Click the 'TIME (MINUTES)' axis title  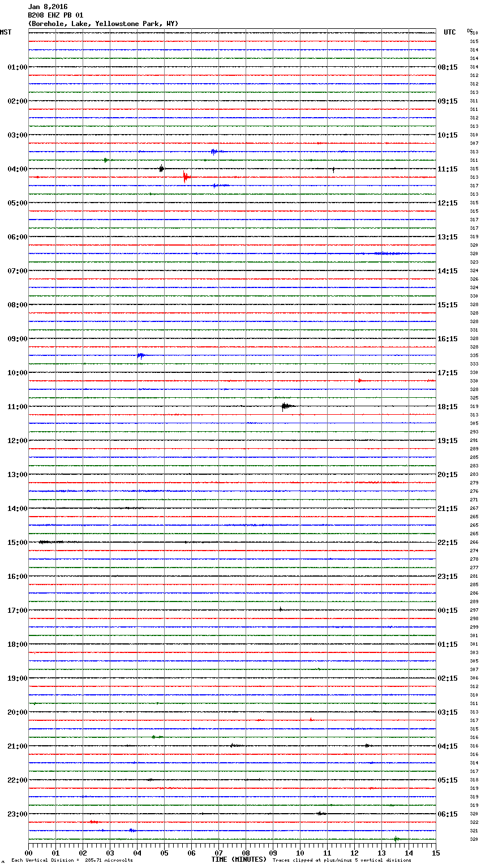point(239,860)
